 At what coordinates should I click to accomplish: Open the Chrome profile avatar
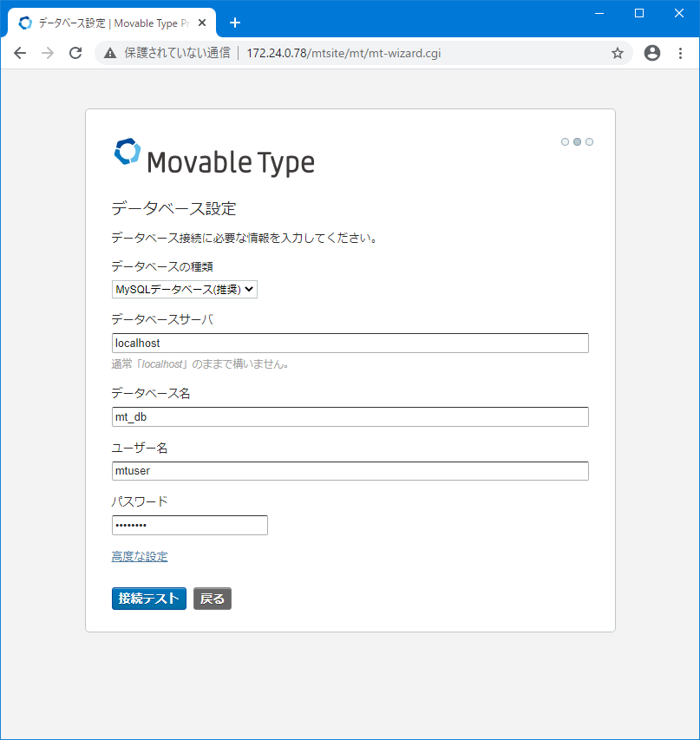(651, 53)
